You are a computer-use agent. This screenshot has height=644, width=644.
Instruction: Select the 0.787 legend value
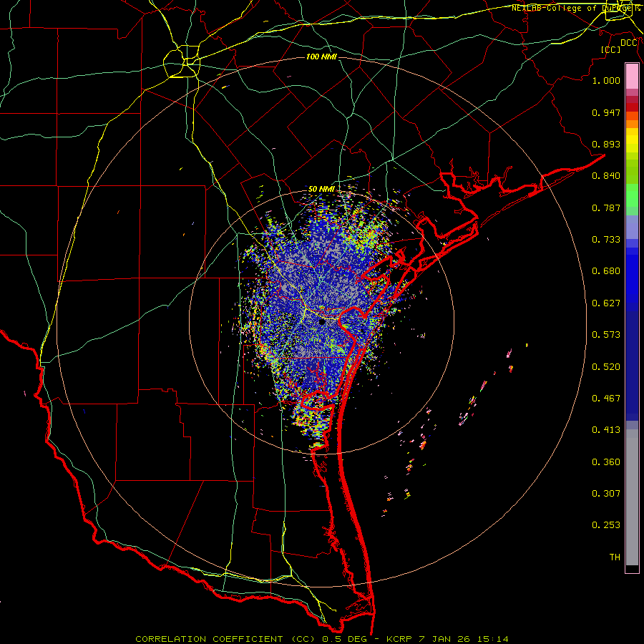pyautogui.click(x=606, y=208)
